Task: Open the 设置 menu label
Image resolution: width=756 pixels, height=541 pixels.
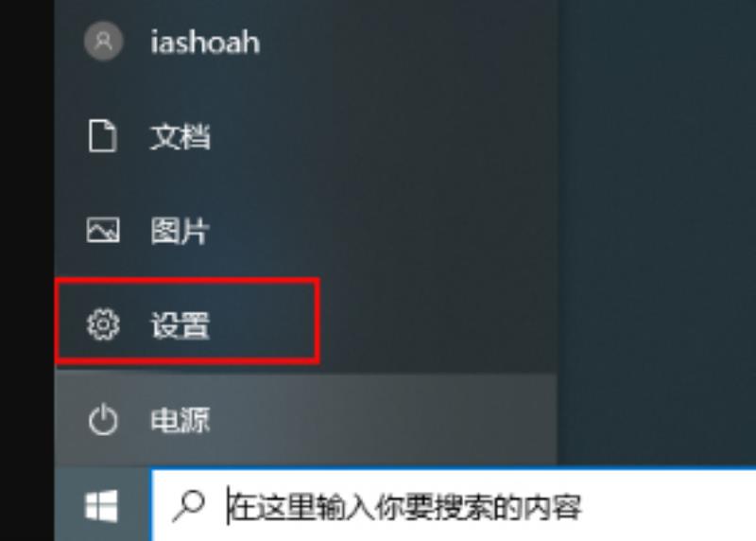Action: 180,324
